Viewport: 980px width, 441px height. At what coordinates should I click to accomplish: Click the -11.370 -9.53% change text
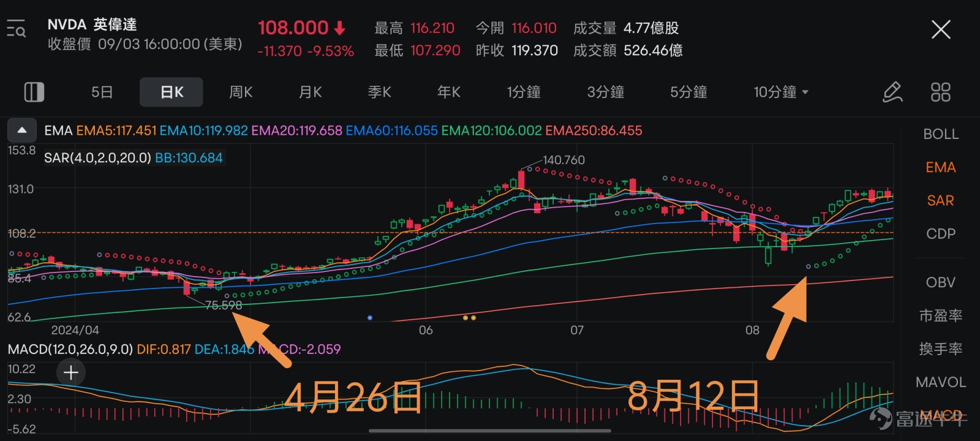306,51
